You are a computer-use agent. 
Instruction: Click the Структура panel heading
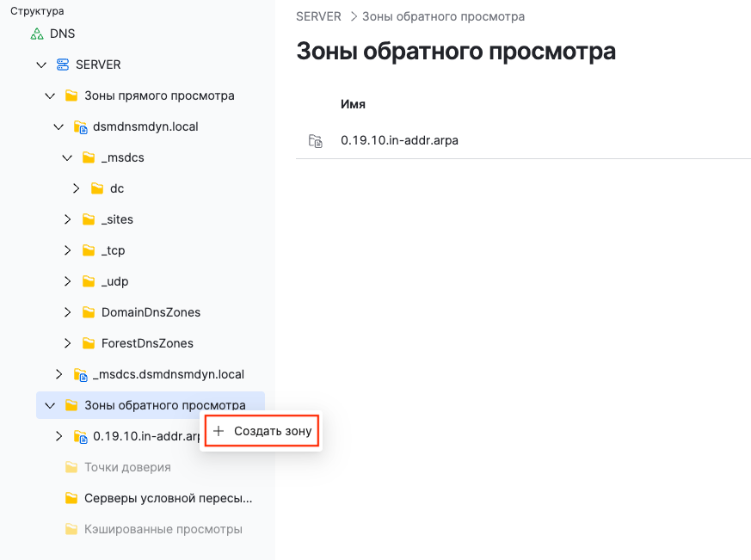tap(37, 11)
